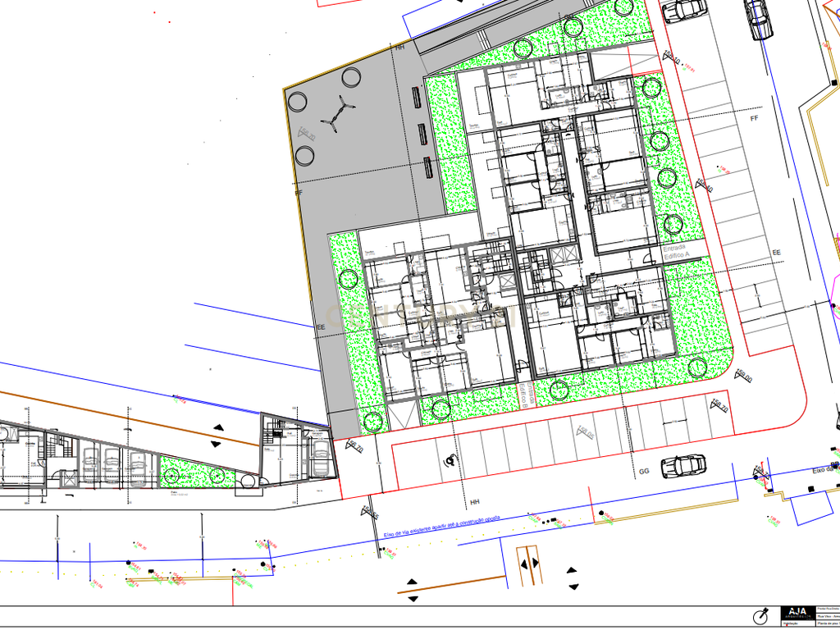Click the HH section label below the parking row

point(474,502)
